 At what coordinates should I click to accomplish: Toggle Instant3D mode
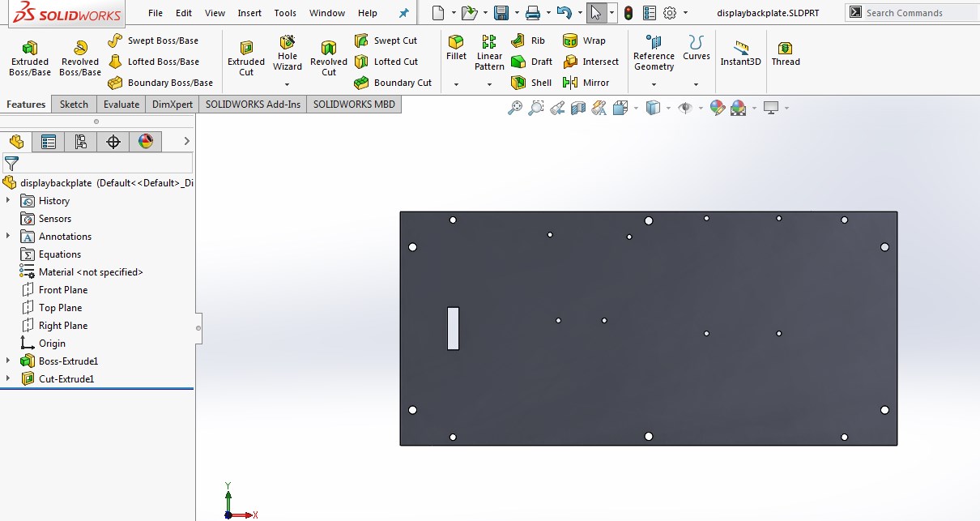pos(741,53)
